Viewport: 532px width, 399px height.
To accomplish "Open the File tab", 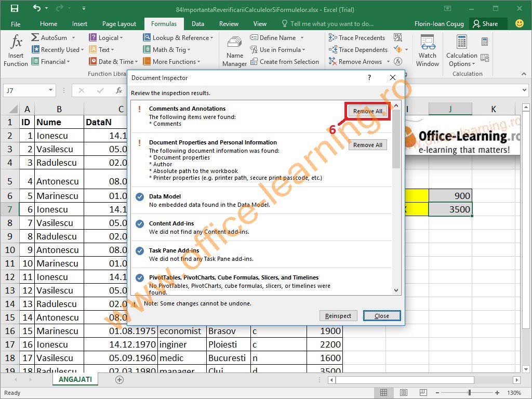I will pyautogui.click(x=16, y=24).
